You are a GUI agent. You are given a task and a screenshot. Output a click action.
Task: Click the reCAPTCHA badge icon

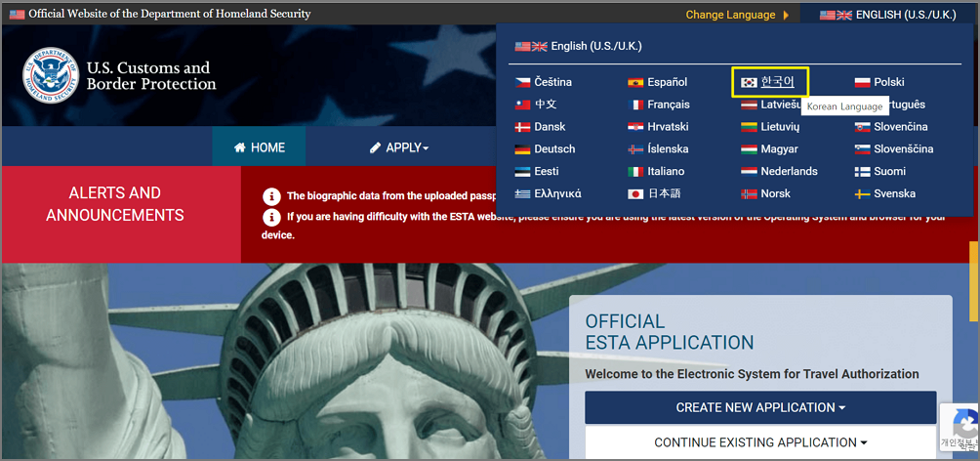click(965, 424)
